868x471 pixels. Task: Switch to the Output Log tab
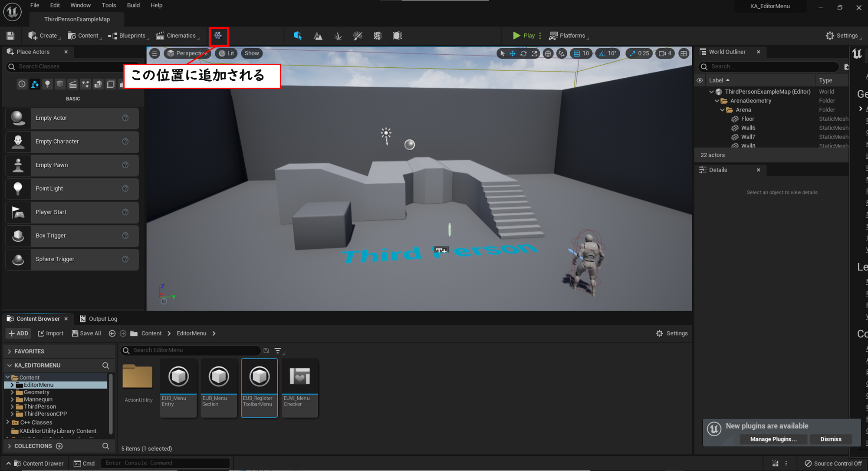click(99, 319)
